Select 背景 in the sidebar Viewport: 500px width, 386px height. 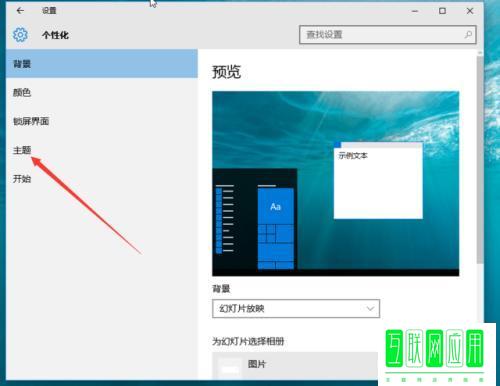pyautogui.click(x=102, y=64)
